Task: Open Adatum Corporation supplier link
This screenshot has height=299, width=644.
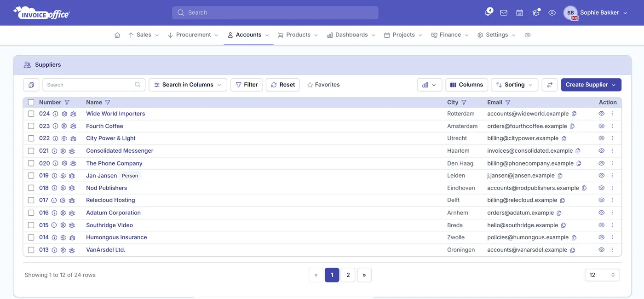Action: [113, 213]
